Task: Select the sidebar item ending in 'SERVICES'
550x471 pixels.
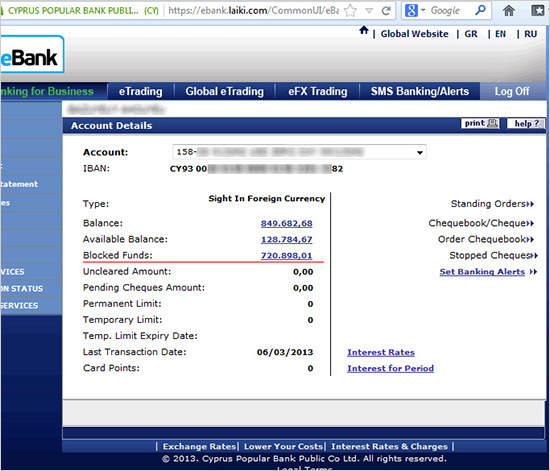Action: click(31, 305)
